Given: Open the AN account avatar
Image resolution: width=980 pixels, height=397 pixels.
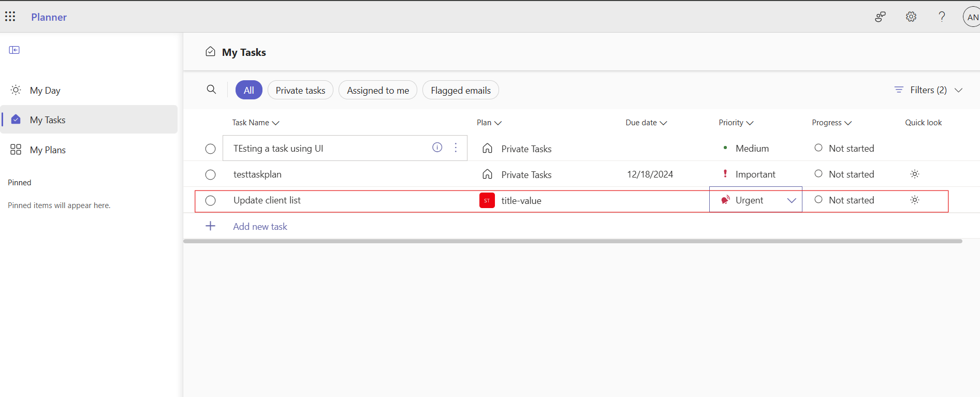Looking at the screenshot, I should [x=972, y=17].
